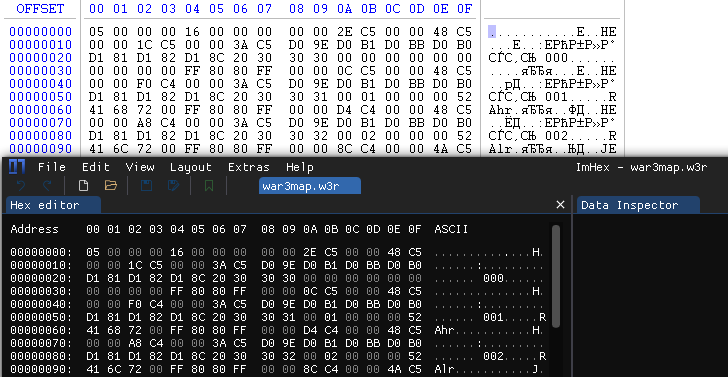Select the Data Inspector panel tab

point(637,205)
